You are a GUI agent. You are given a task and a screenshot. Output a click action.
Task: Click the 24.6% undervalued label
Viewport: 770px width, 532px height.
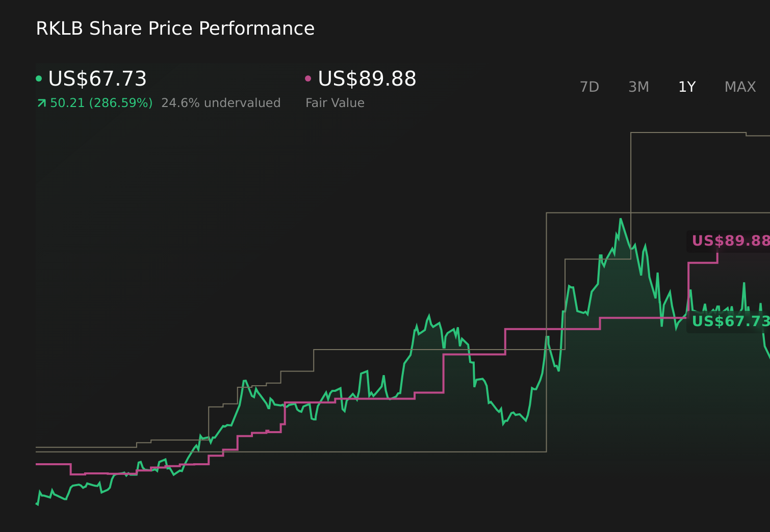[x=221, y=102]
